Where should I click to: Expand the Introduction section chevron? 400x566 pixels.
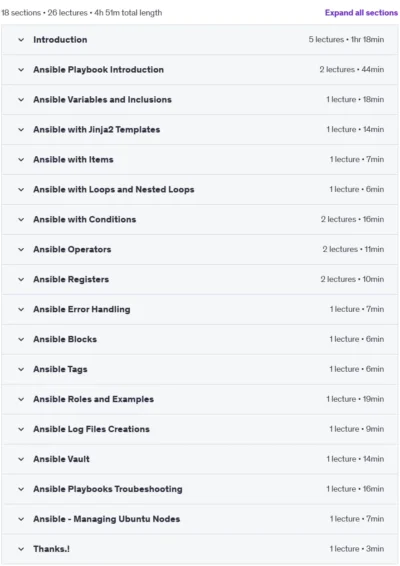coord(21,40)
